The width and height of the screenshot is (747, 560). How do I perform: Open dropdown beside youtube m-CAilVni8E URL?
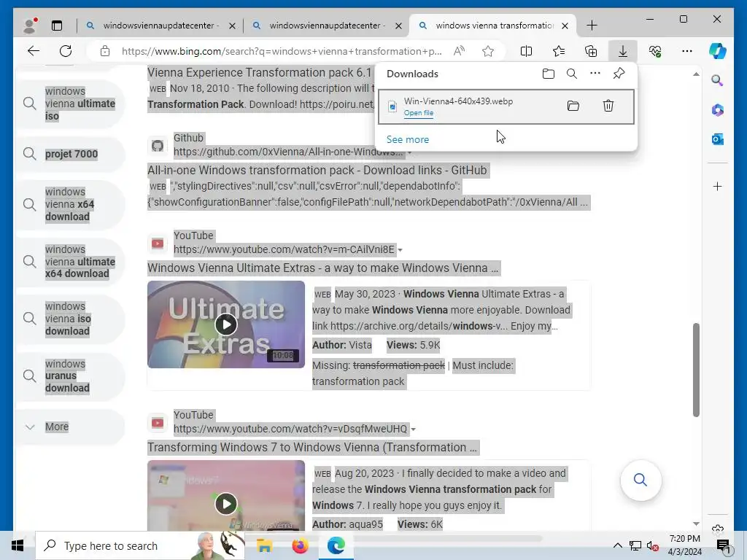pos(400,250)
